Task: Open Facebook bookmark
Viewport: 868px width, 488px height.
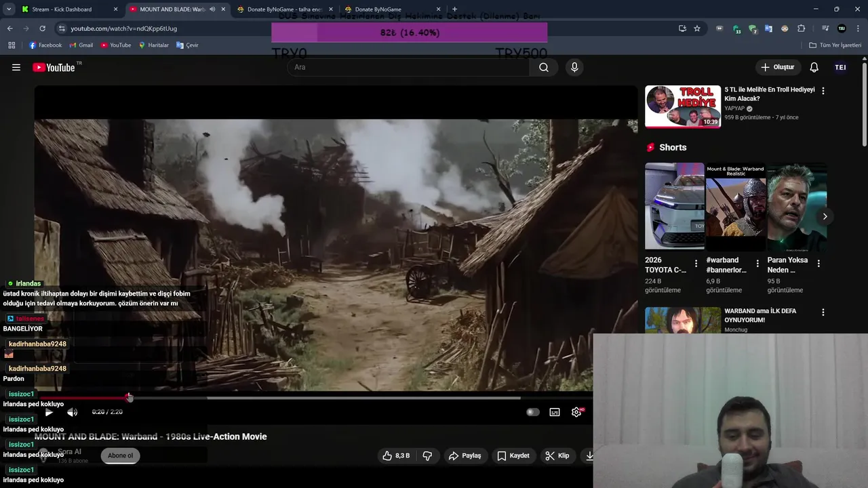Action: [x=45, y=45]
